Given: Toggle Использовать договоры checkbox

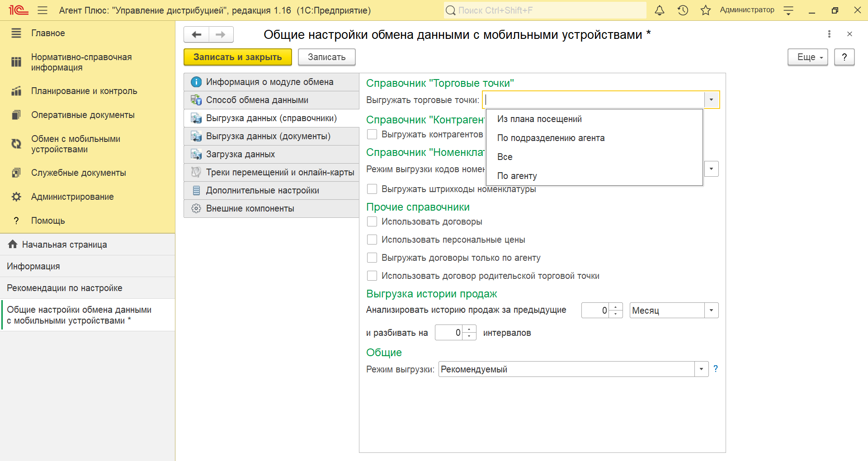Looking at the screenshot, I should 372,221.
